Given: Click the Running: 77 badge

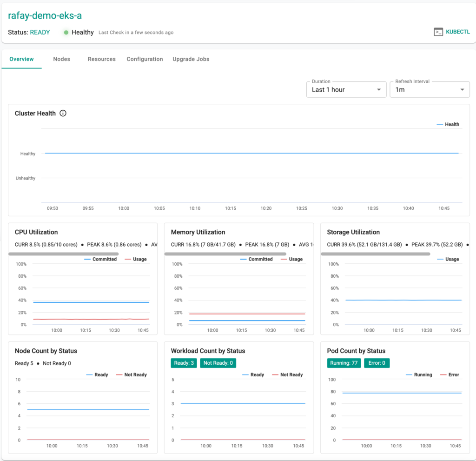Looking at the screenshot, I should pos(344,363).
